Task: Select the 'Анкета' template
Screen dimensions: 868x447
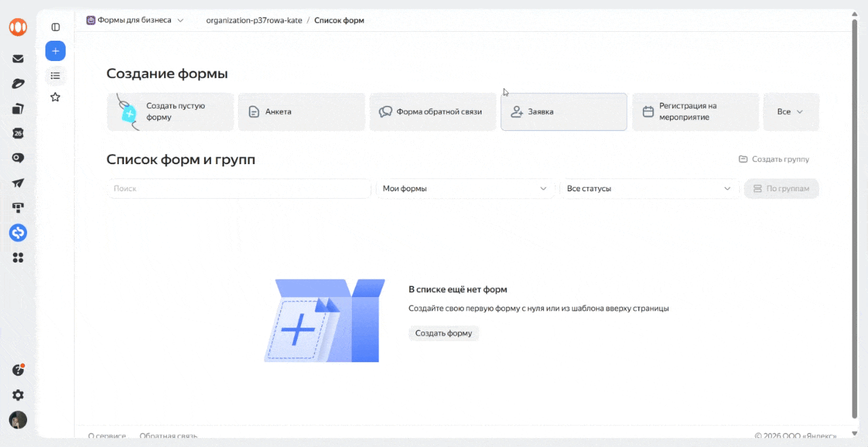Action: [302, 112]
